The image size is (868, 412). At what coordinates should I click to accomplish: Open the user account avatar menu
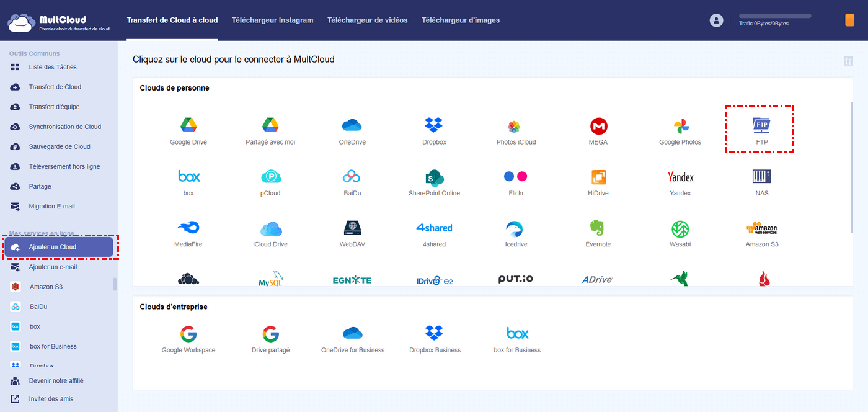(x=716, y=20)
